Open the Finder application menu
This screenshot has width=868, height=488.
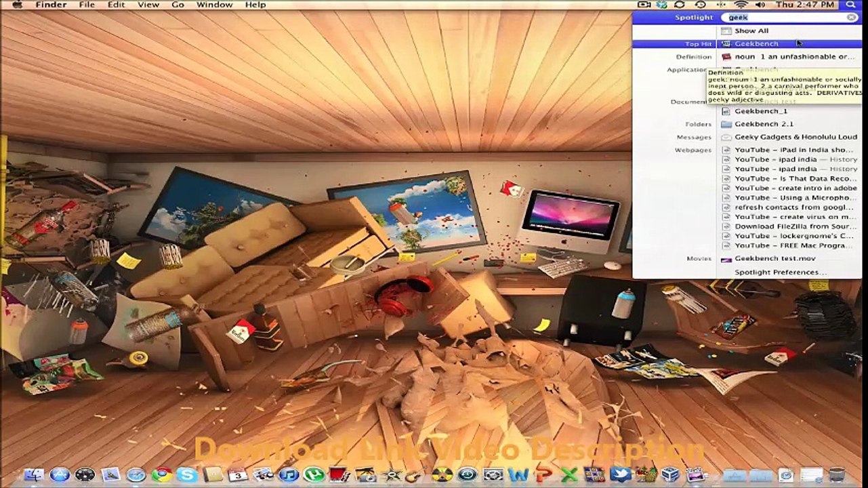51,5
